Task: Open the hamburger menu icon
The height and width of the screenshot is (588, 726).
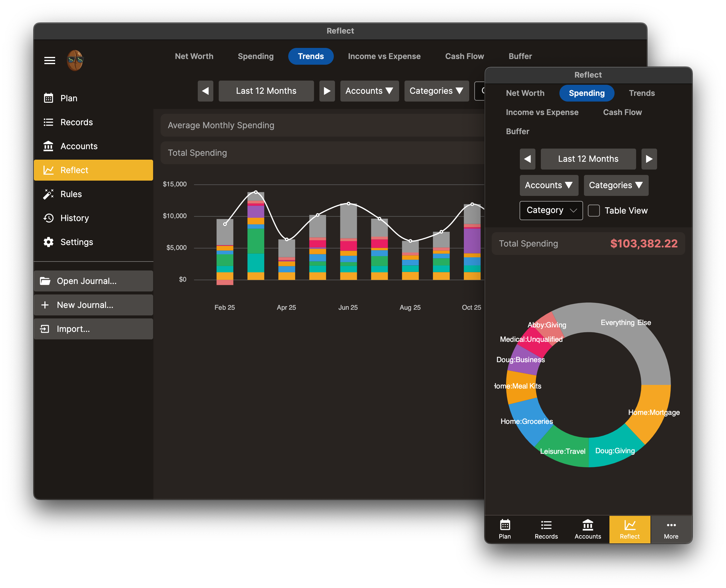Action: tap(49, 61)
